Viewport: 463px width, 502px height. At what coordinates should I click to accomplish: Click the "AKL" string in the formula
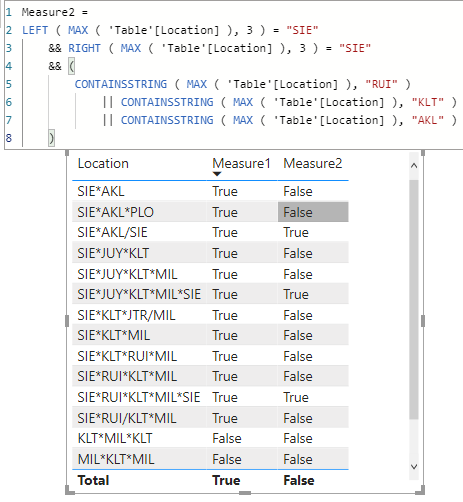tap(428, 120)
